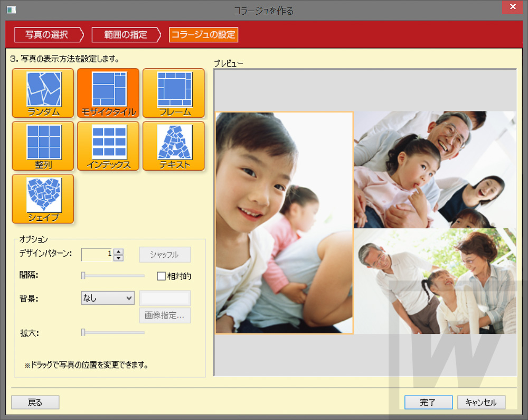This screenshot has width=528, height=420.
Task: Choose the テキスト shaped layout
Action: coord(173,146)
